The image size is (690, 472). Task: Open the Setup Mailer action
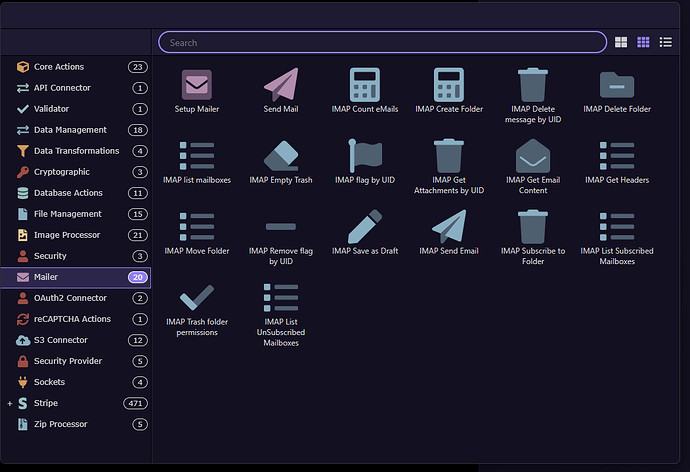click(x=197, y=91)
